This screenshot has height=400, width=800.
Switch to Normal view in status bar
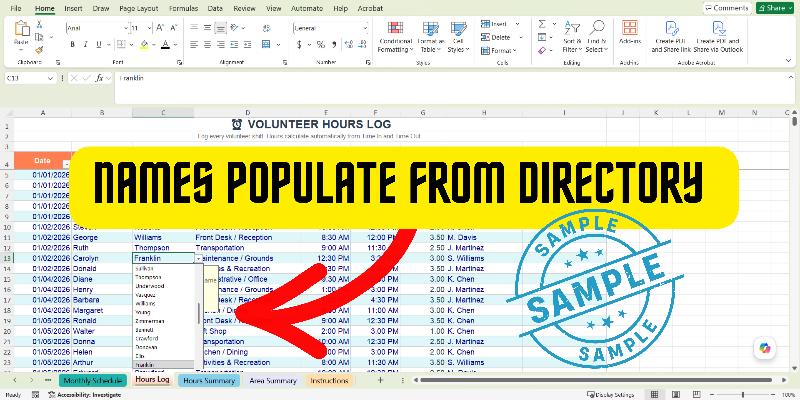tap(655, 395)
